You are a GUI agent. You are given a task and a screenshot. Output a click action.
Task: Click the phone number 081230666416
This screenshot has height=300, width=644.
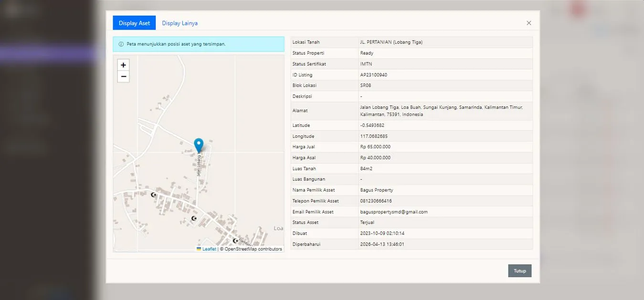(376, 201)
